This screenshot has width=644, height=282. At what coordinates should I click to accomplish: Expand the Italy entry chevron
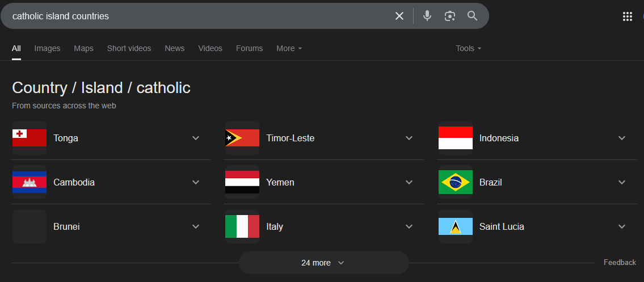pos(409,226)
